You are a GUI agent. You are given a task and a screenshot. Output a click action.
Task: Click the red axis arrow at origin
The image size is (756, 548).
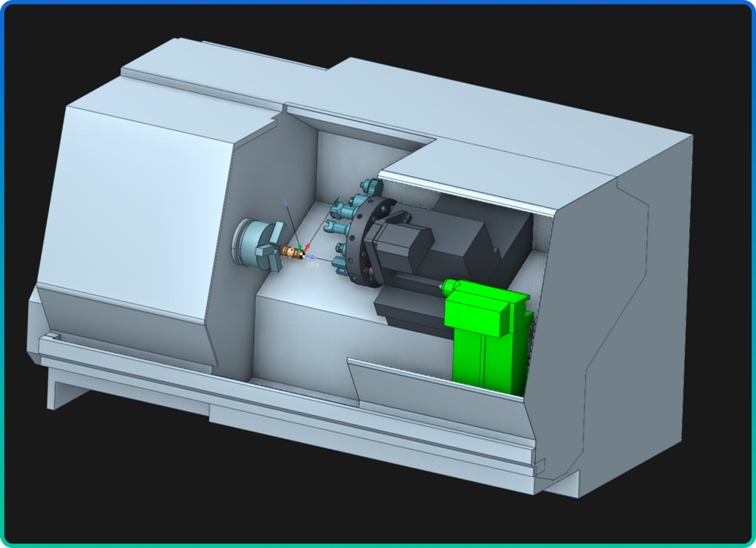coord(308,247)
